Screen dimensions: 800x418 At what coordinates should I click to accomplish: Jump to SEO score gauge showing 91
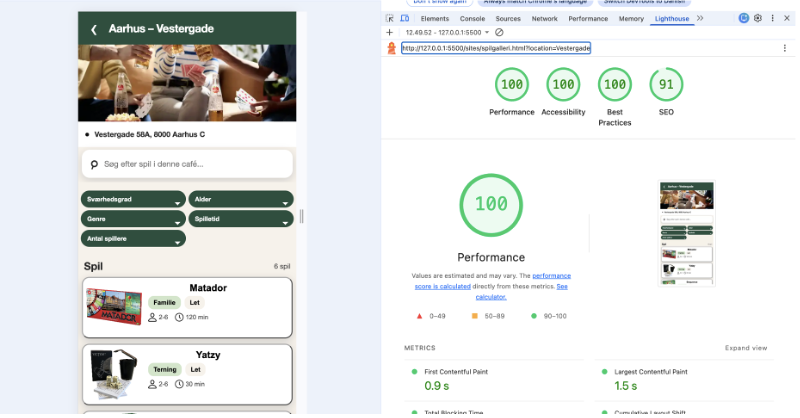[666, 85]
